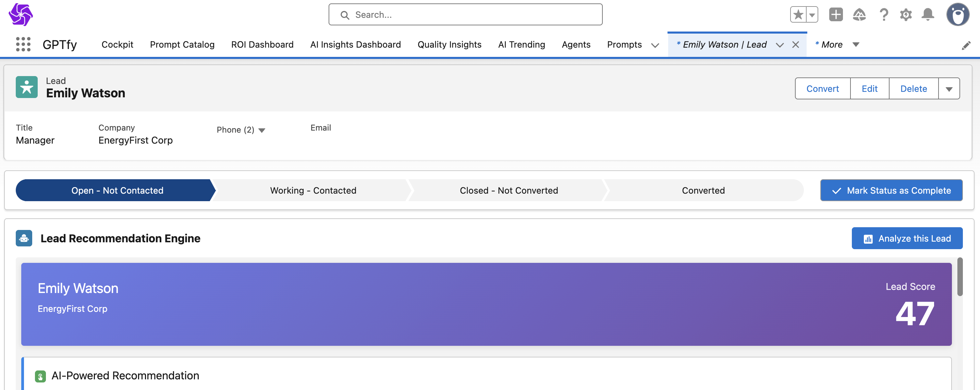Click the Convert button
Image resolution: width=980 pixels, height=390 pixels.
822,89
